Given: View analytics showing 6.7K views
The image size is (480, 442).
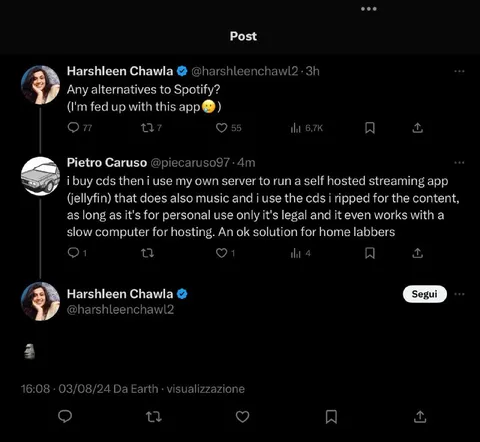Looking at the screenshot, I should pos(307,128).
